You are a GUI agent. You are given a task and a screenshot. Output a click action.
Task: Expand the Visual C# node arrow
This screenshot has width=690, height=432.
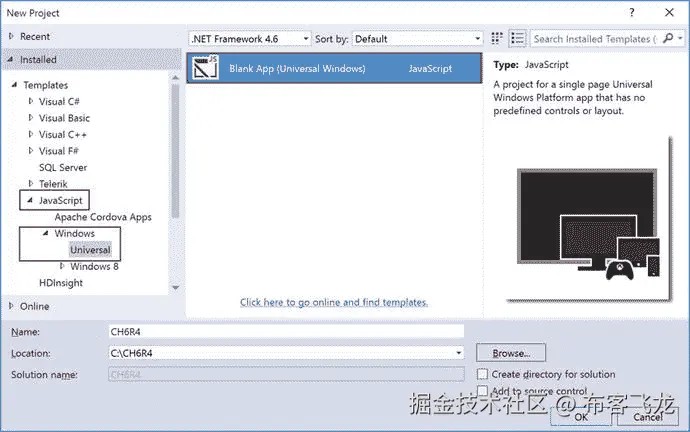coord(30,101)
